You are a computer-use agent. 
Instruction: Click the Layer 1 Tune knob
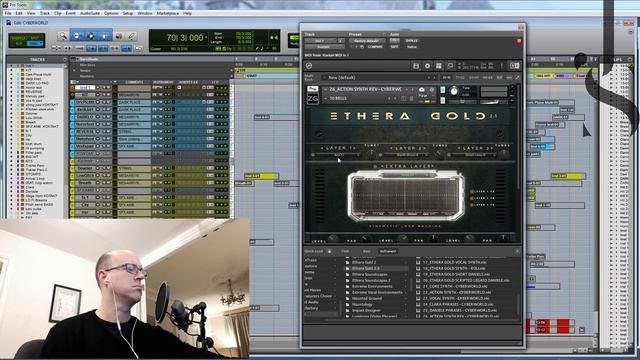371,153
